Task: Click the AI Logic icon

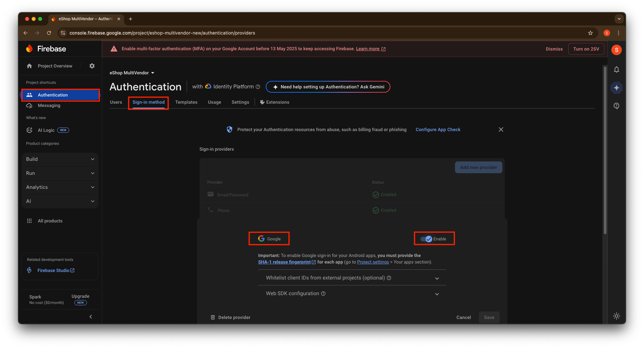Action: click(x=29, y=130)
